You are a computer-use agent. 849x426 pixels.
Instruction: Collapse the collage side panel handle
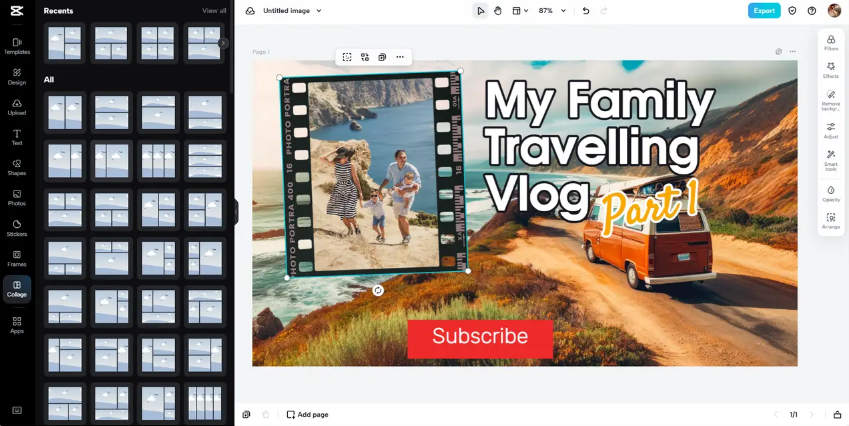coord(236,211)
